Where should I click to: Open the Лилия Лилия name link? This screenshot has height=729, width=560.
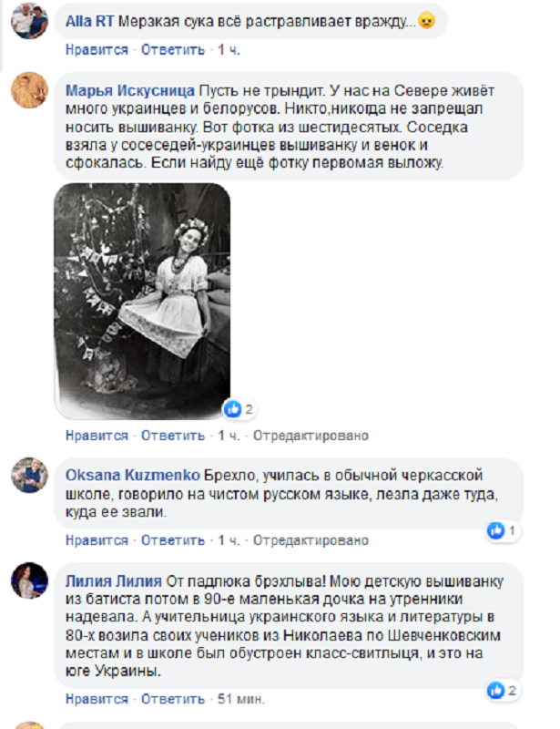(x=114, y=580)
